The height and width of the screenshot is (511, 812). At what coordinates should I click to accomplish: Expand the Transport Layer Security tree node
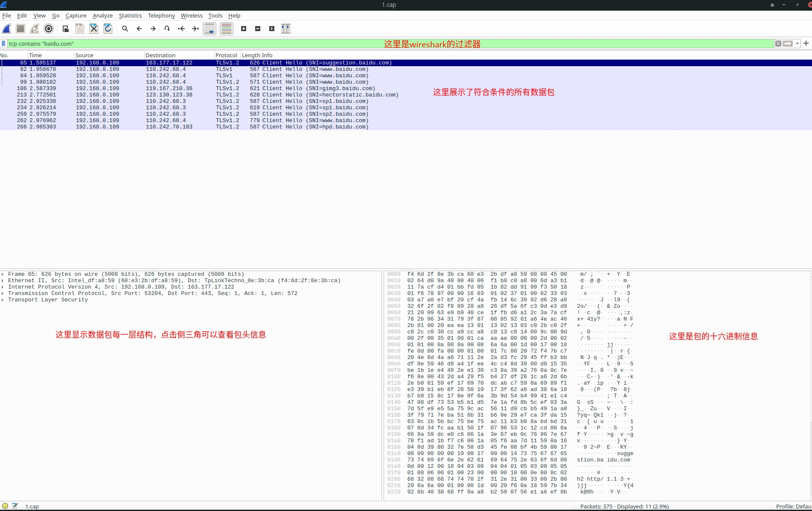coord(3,300)
